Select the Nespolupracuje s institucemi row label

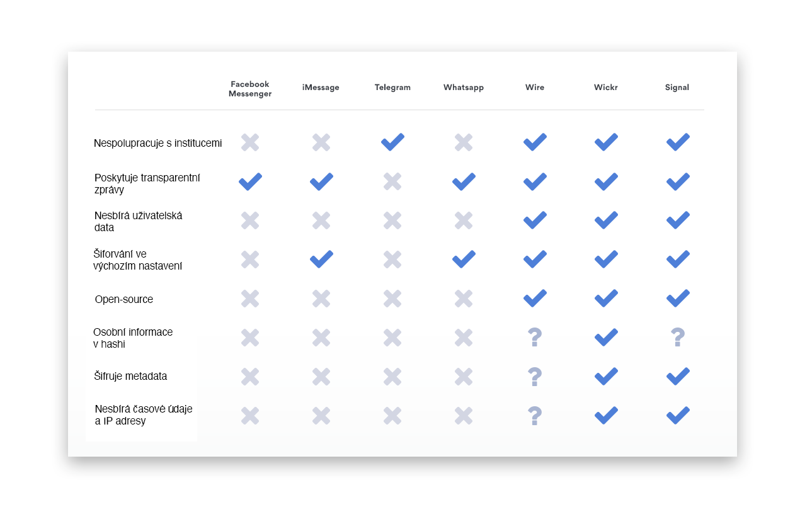tap(157, 143)
